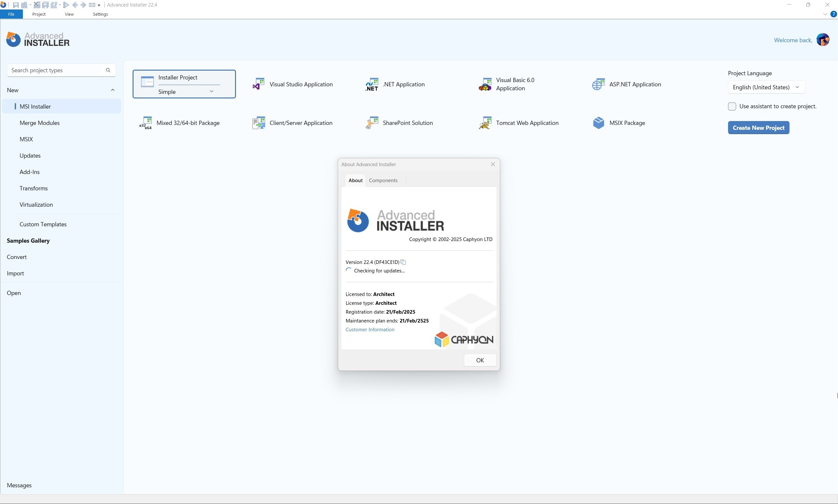
Task: Click the Run play-arrow icon
Action: tap(66, 5)
